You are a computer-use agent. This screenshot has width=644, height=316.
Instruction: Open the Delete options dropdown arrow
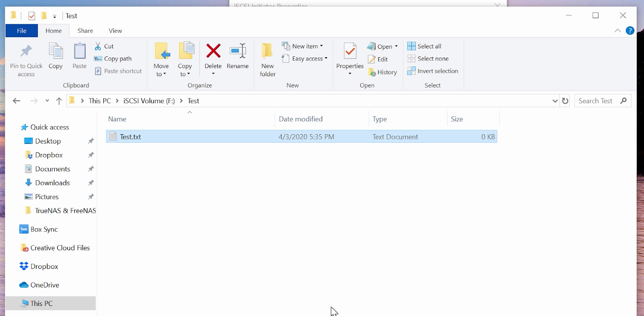213,74
